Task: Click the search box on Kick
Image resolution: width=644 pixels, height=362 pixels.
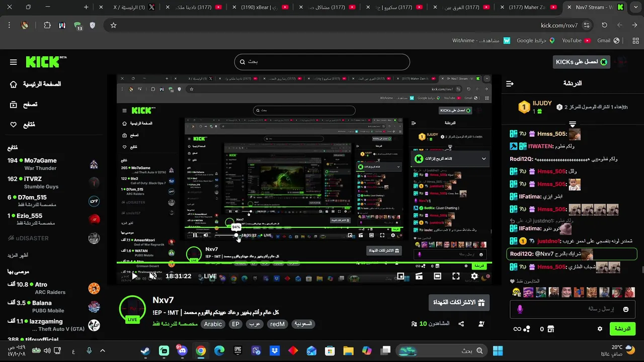Action: [322, 62]
